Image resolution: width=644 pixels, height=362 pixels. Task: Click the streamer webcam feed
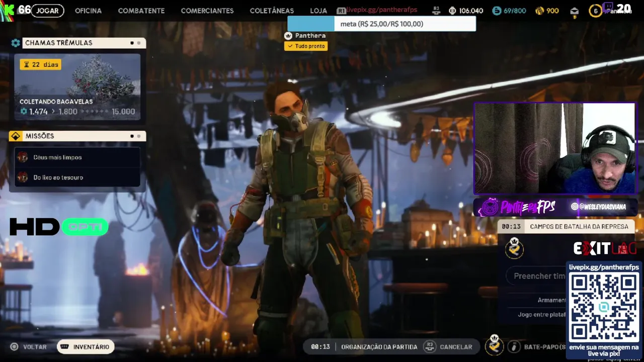point(554,149)
